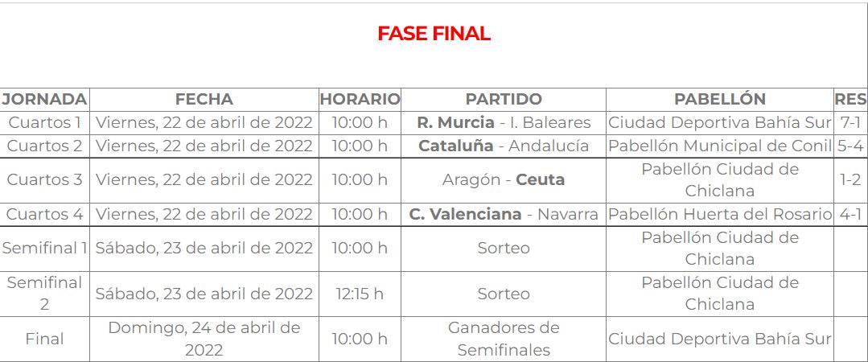Select the Cataluña - Andalucía match cell

[x=504, y=146]
